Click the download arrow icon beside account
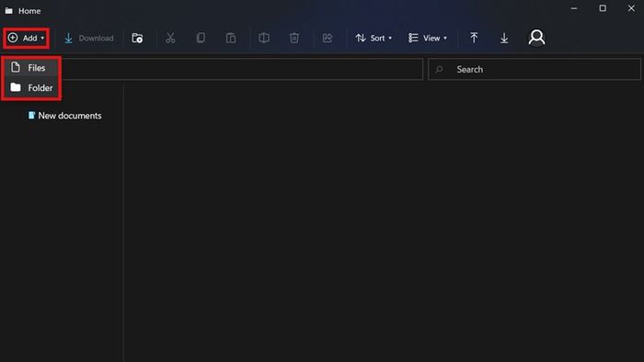Image resolution: width=644 pixels, height=362 pixels. 504,38
